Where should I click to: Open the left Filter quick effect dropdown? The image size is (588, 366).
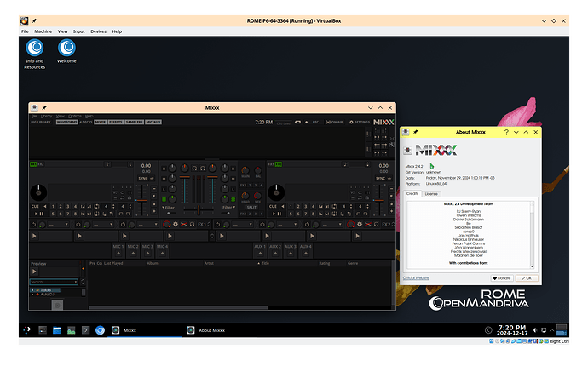point(168,207)
